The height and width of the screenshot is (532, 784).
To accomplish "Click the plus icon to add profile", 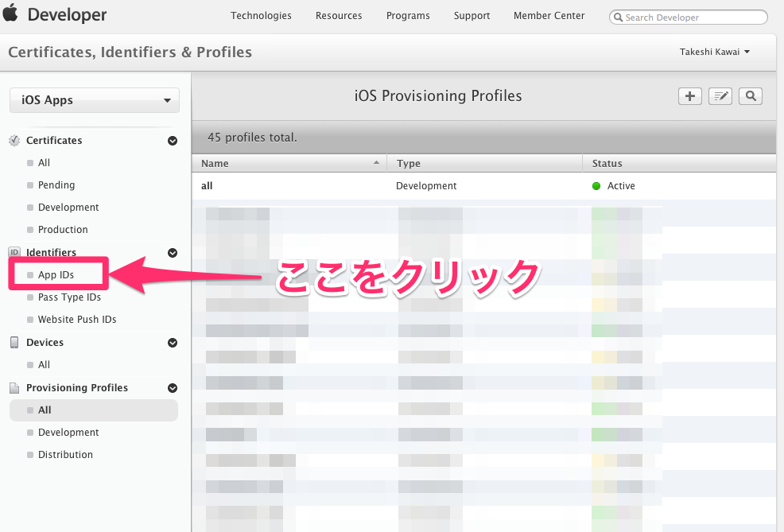I will pos(689,96).
